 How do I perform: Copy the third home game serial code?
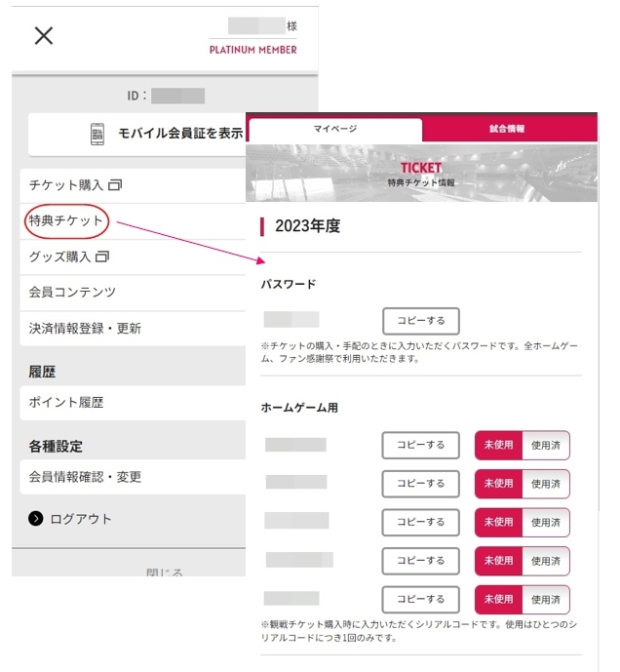[x=420, y=523]
